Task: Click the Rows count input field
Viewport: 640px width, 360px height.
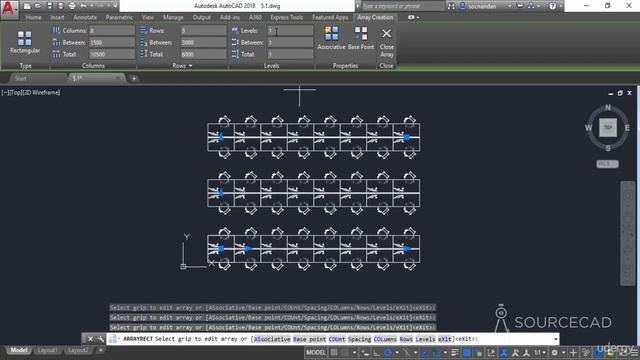Action: pos(203,31)
